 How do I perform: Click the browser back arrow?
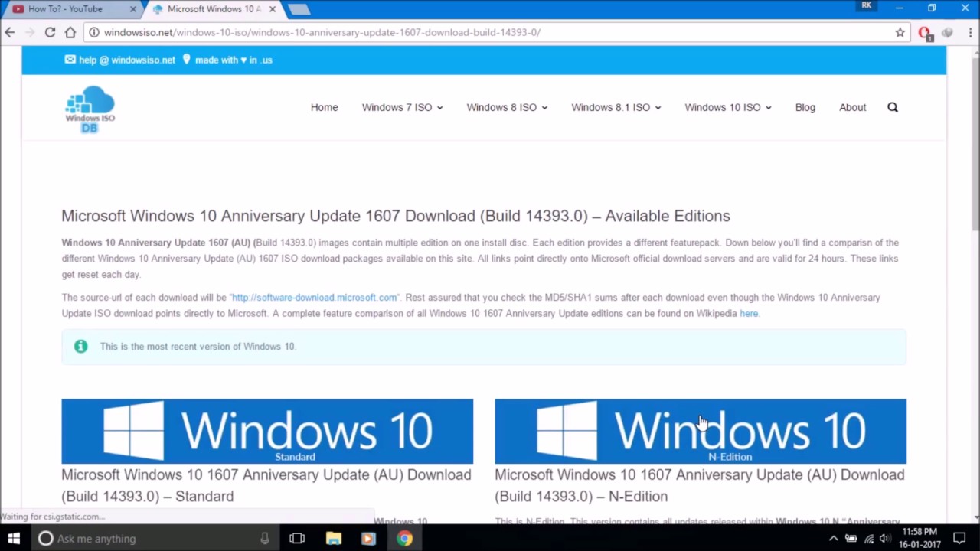coord(9,32)
